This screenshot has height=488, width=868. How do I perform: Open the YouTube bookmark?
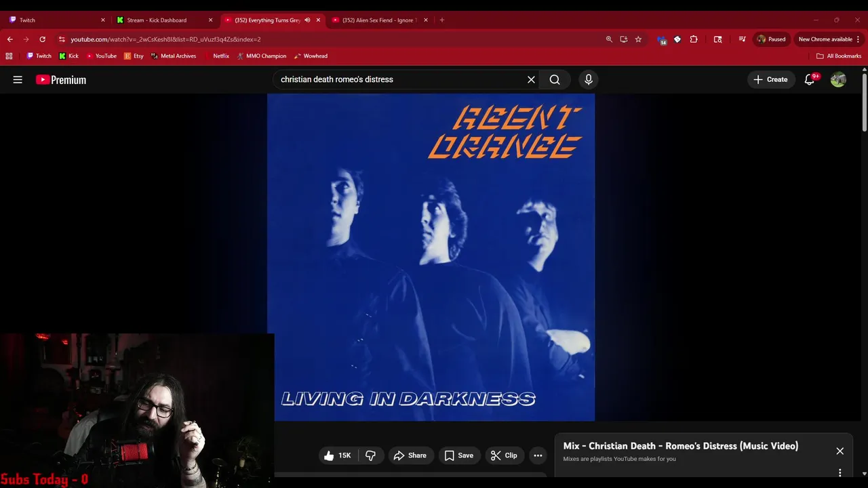pyautogui.click(x=101, y=56)
